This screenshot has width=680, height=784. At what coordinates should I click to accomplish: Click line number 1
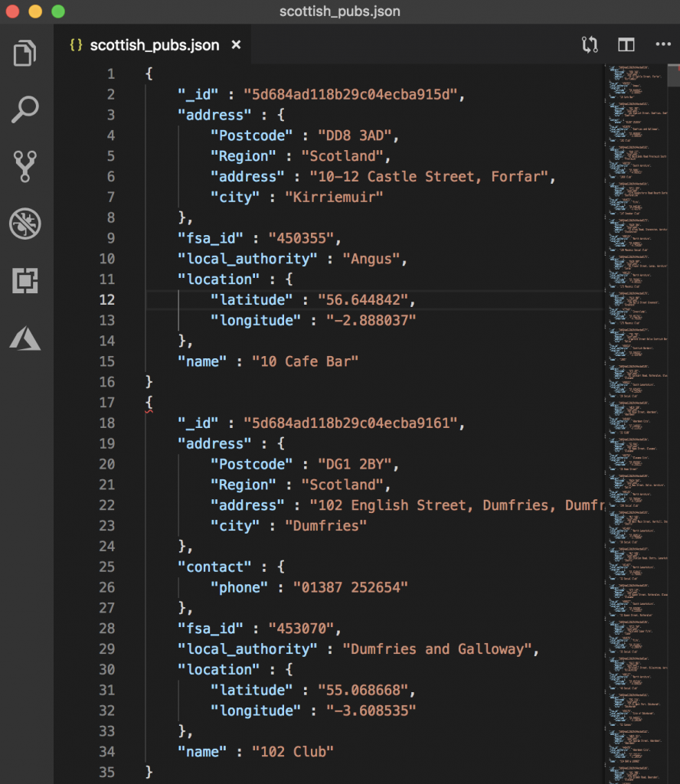[111, 74]
